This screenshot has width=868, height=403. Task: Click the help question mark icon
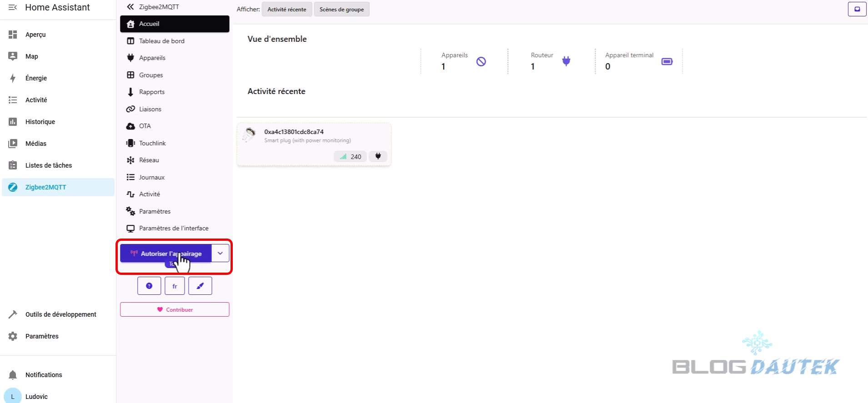pyautogui.click(x=149, y=286)
